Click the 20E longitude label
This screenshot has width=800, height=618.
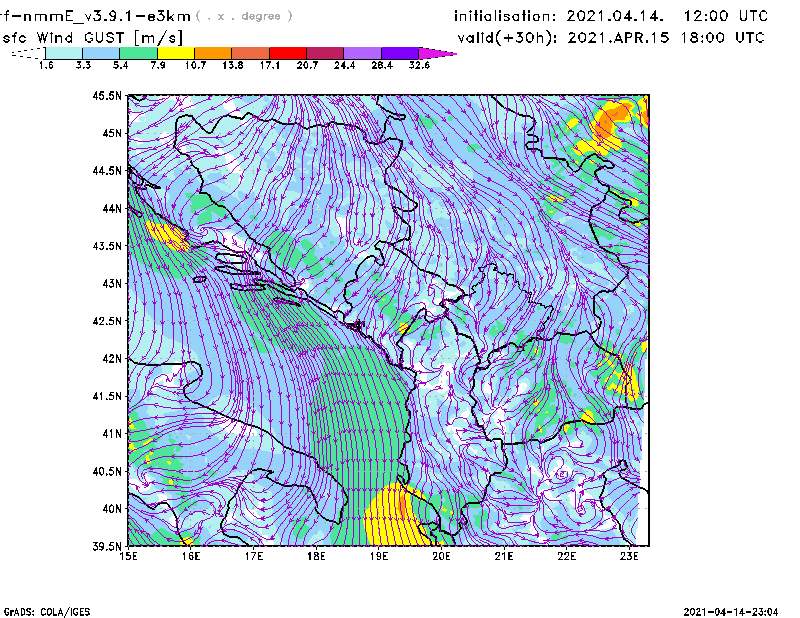tap(441, 556)
